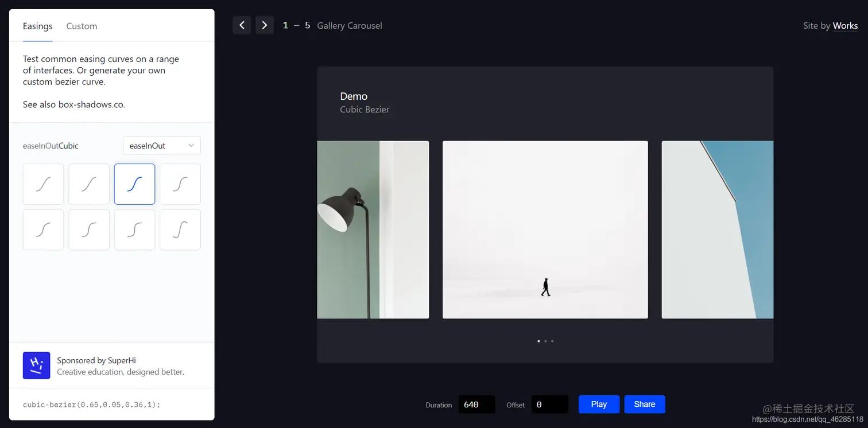Click the Creative education, designed better text

121,372
